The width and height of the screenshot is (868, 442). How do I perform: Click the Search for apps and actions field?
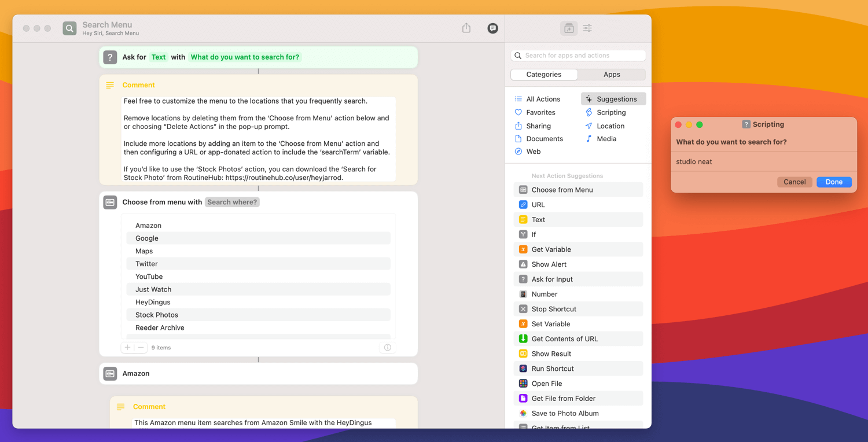coord(578,56)
